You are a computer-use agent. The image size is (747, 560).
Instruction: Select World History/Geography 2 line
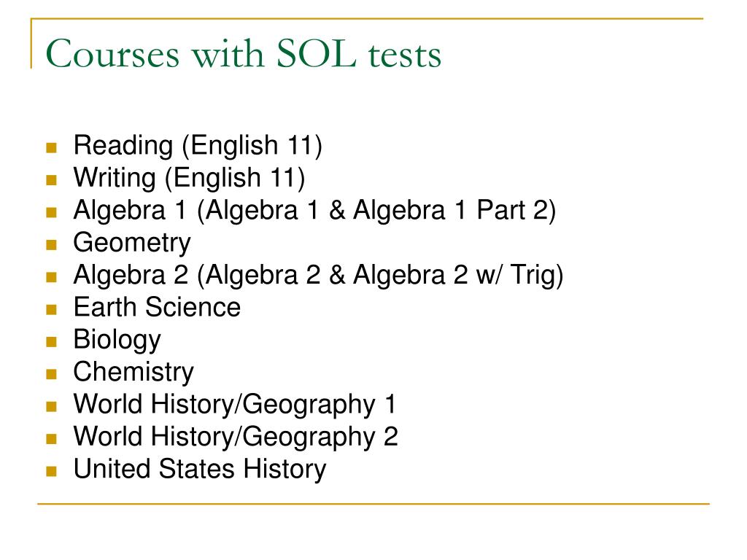click(236, 437)
